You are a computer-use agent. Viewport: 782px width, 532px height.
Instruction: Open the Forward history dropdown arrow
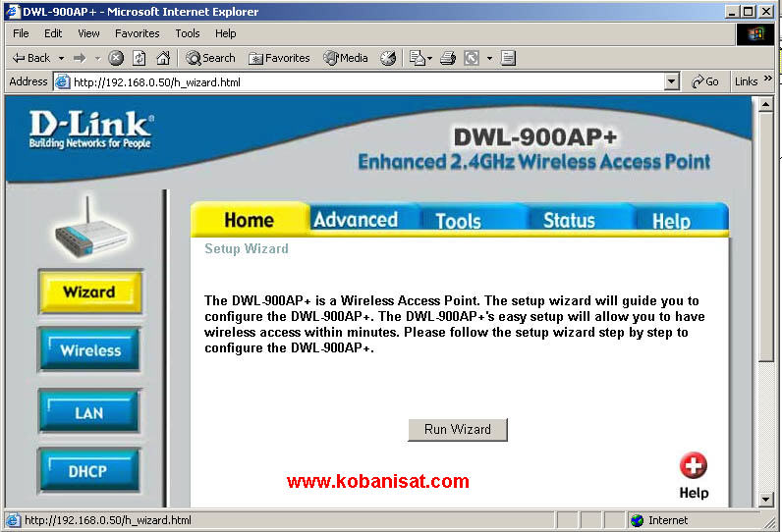98,58
